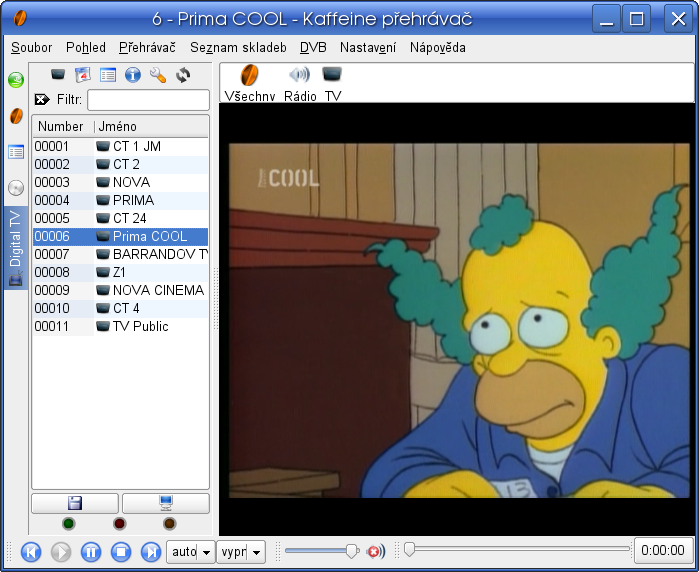Select channel NOVA CINEMA
699x572 pixels.
coord(120,290)
